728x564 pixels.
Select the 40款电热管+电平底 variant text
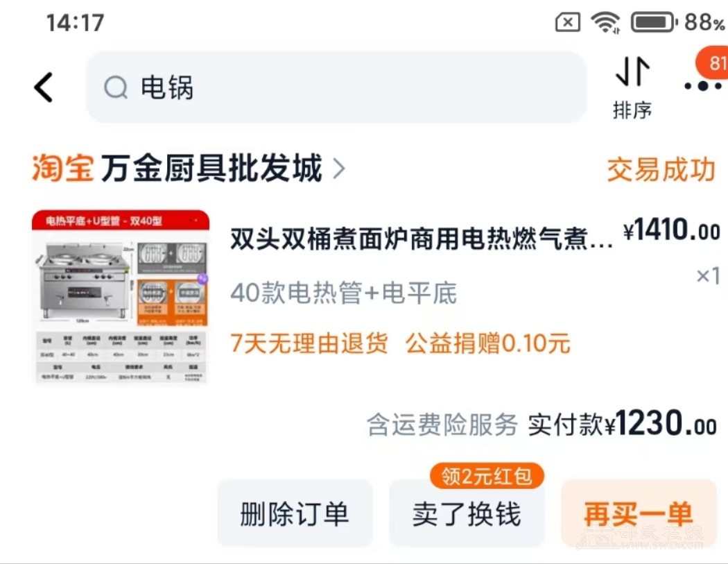pyautogui.click(x=344, y=293)
